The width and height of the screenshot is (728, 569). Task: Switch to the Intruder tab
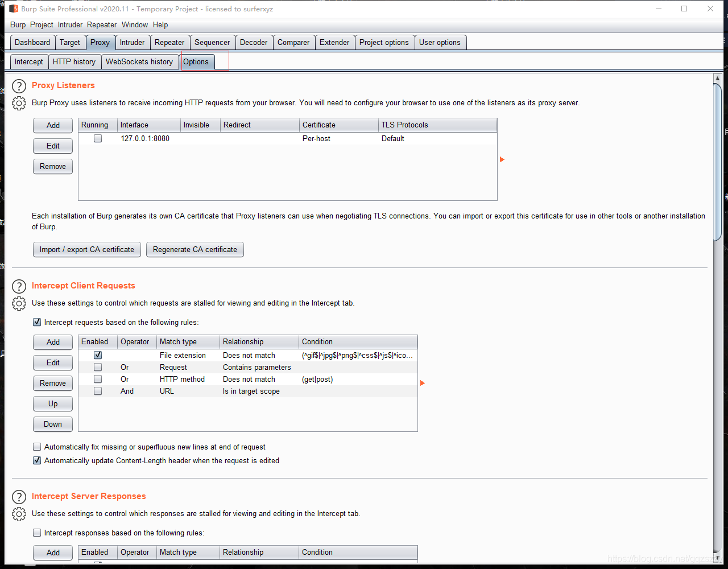pos(133,42)
